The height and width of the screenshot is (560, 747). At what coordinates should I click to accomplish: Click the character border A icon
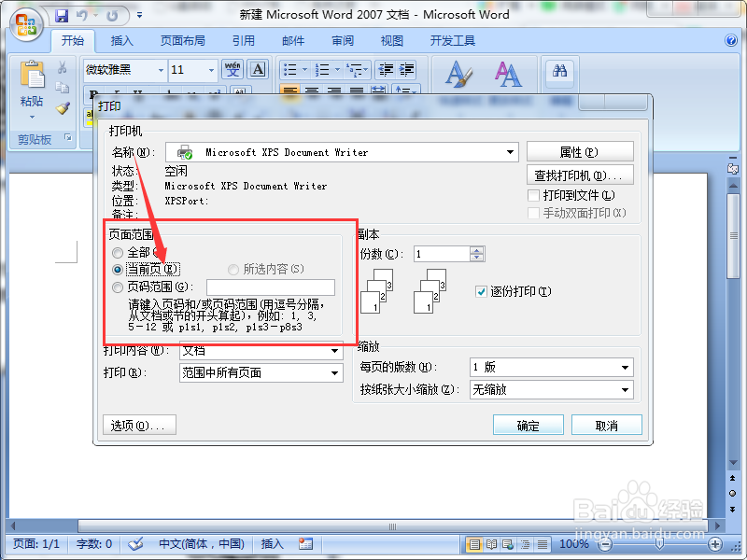[x=258, y=69]
